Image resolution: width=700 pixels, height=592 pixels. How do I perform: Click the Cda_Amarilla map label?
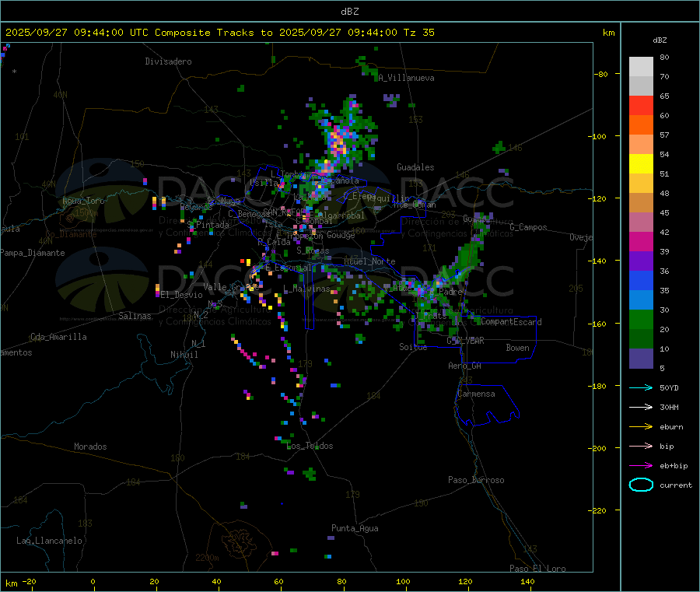click(x=58, y=337)
